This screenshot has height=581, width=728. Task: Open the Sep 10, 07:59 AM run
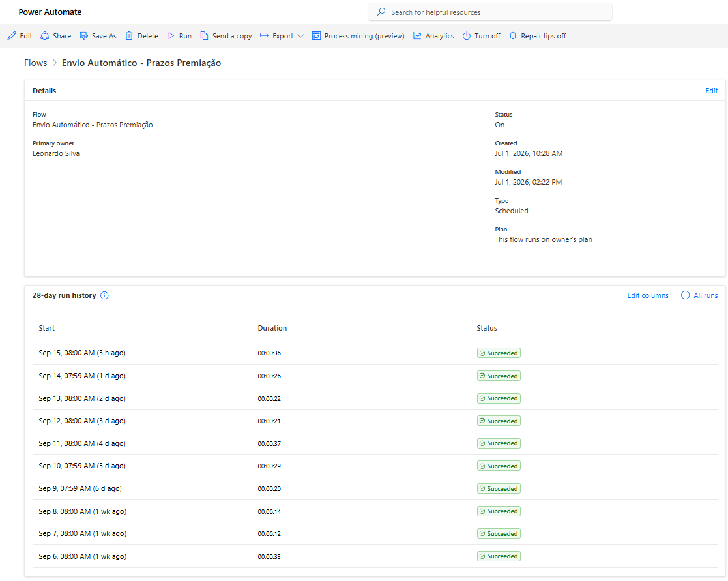point(82,466)
